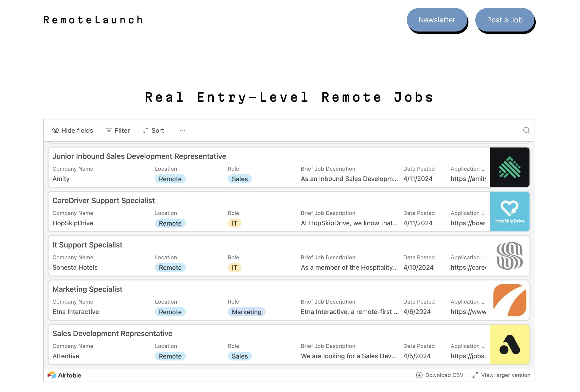Open the Attentive logo thumbnail
The height and width of the screenshot is (392, 580).
(509, 344)
